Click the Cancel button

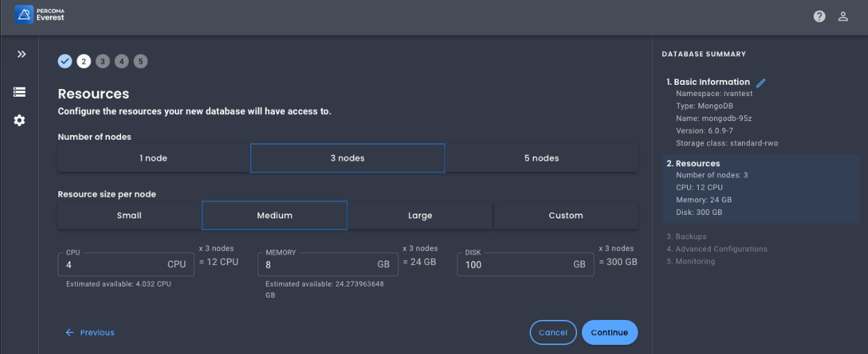(x=553, y=332)
